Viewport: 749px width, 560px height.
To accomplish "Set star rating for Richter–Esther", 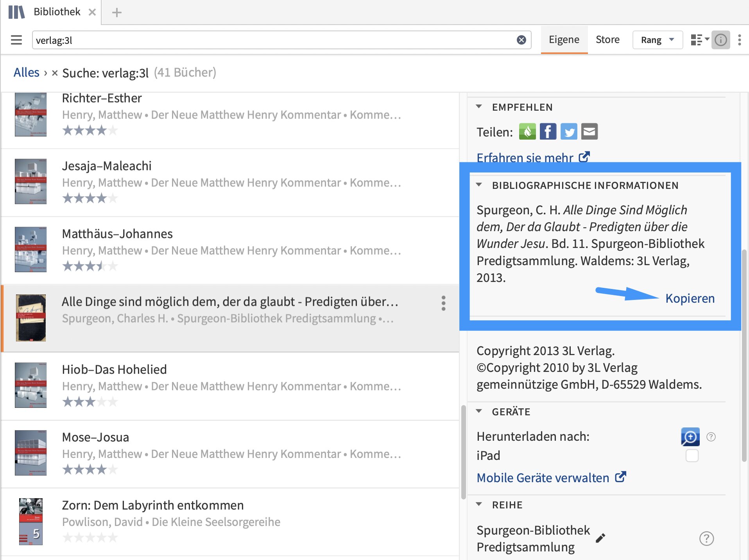I will click(90, 130).
